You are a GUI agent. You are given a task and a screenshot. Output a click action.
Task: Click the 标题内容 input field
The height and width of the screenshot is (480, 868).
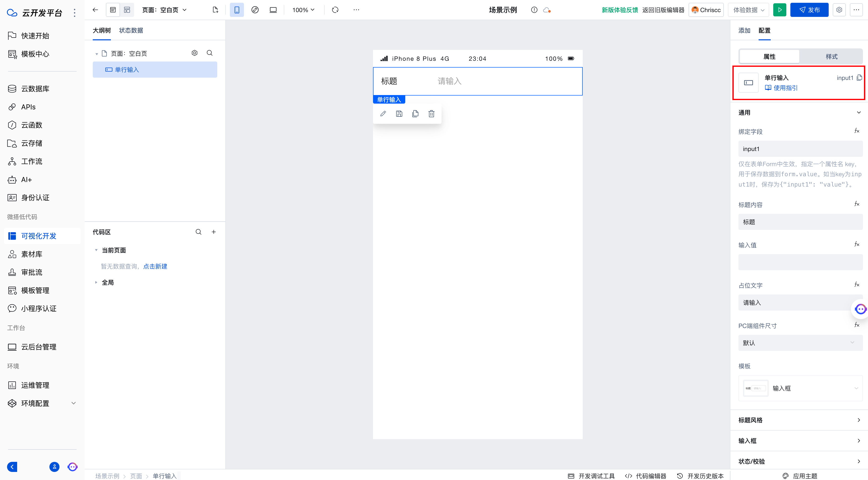800,222
